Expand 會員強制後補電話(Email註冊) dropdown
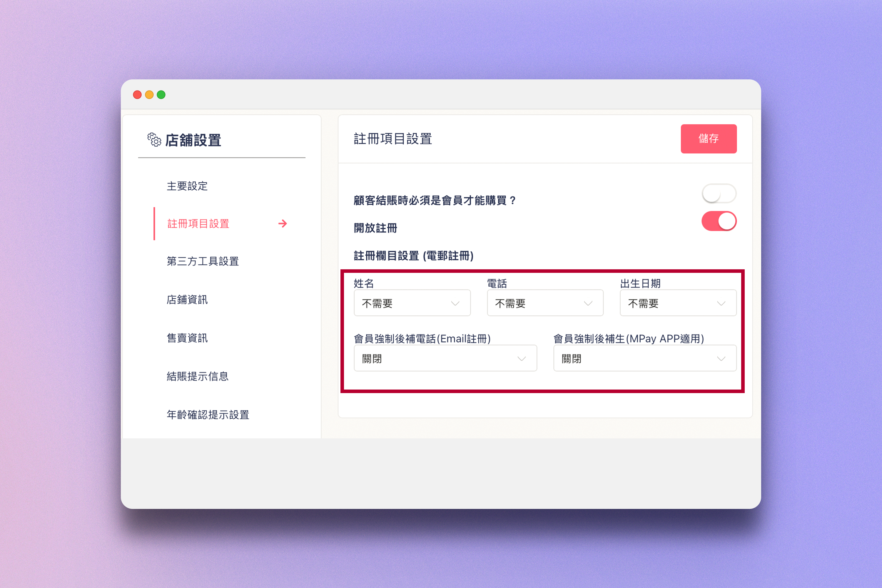882x588 pixels. [445, 358]
